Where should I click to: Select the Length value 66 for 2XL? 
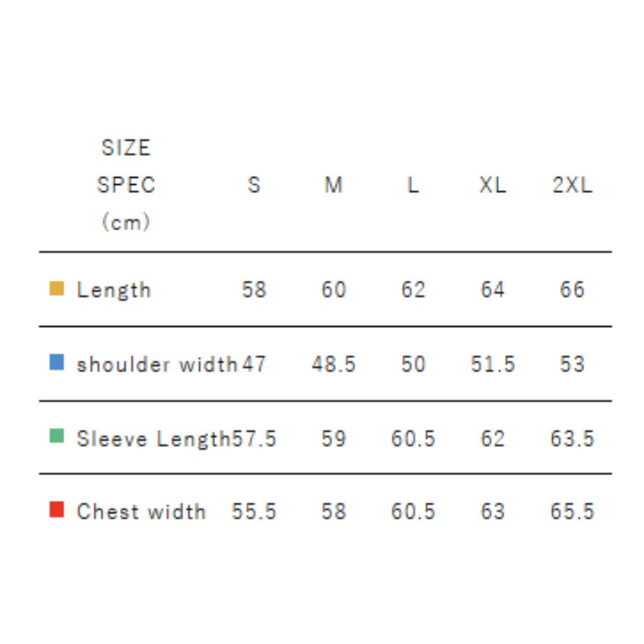(x=572, y=290)
